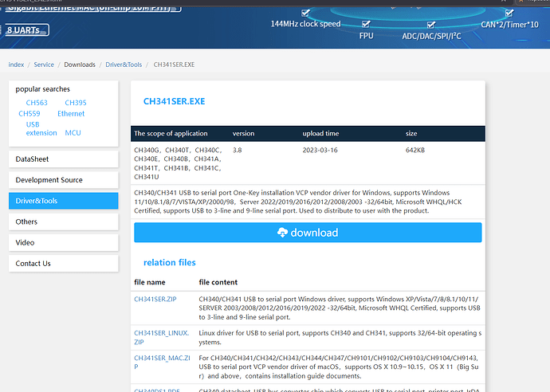
Task: Click upload time 2023-03-16
Action: tap(320, 150)
